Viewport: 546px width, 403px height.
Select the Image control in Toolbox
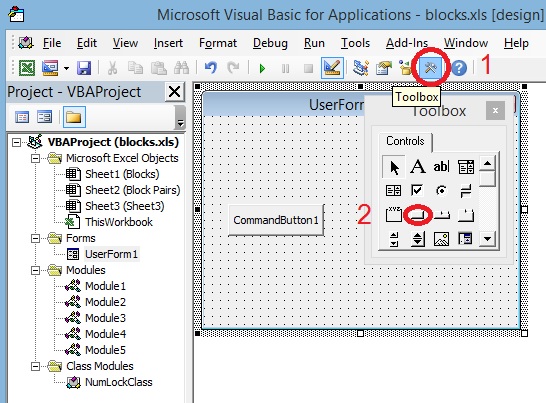(x=441, y=239)
